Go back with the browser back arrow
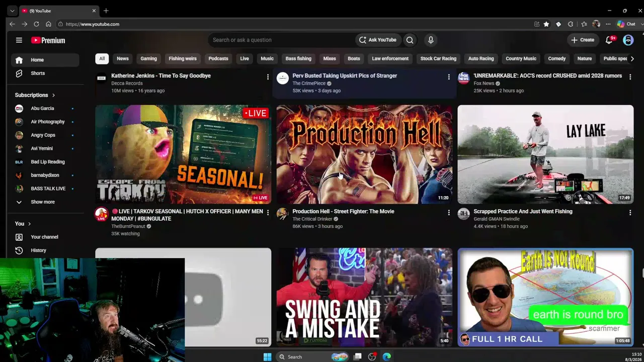This screenshot has height=362, width=644. click(12, 24)
